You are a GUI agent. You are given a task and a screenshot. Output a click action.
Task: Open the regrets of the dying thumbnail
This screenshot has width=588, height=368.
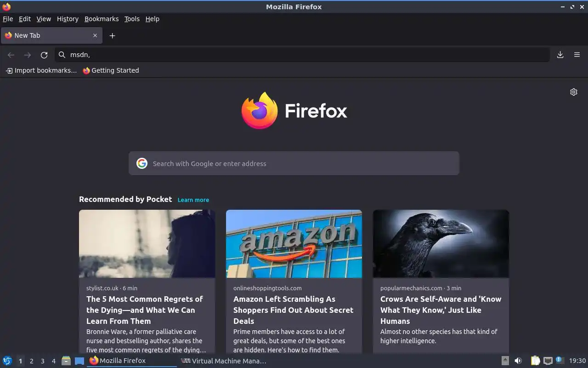147,244
